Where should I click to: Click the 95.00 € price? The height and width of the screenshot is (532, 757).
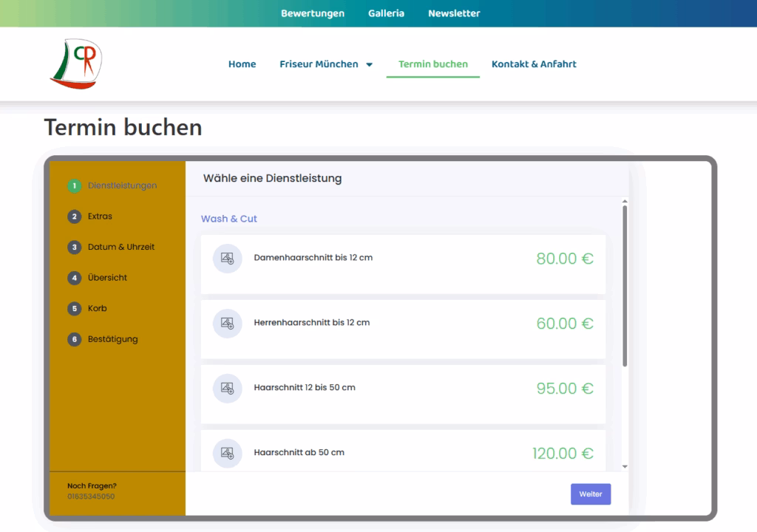(564, 389)
